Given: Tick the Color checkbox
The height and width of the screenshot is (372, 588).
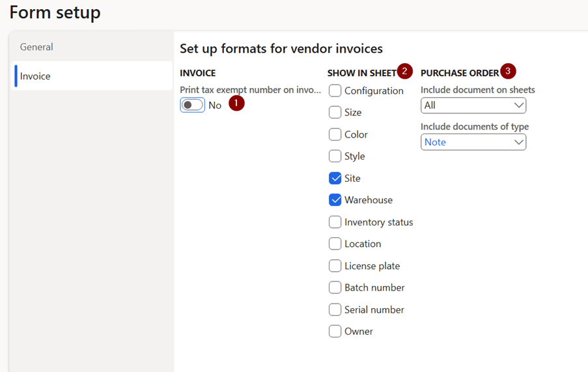Looking at the screenshot, I should pyautogui.click(x=335, y=134).
